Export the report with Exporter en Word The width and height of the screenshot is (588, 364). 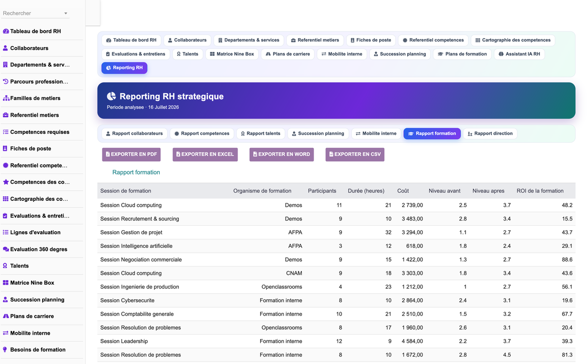[281, 154]
